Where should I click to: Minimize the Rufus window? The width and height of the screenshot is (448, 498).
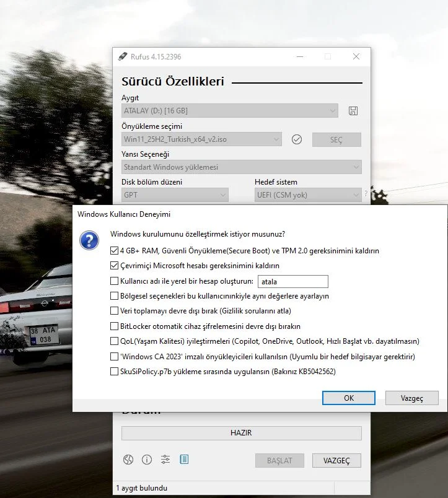point(300,56)
